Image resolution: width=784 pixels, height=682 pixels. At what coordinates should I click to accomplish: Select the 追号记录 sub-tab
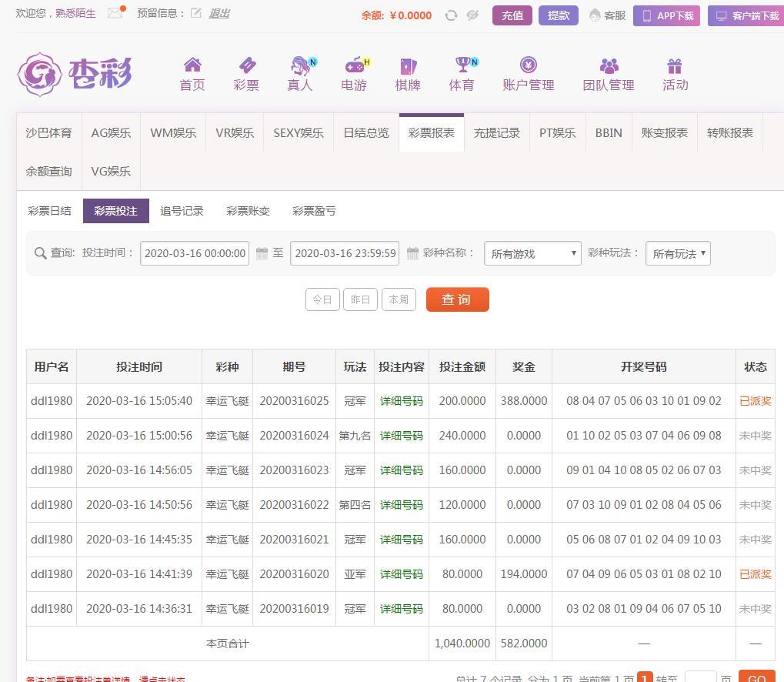click(x=182, y=211)
